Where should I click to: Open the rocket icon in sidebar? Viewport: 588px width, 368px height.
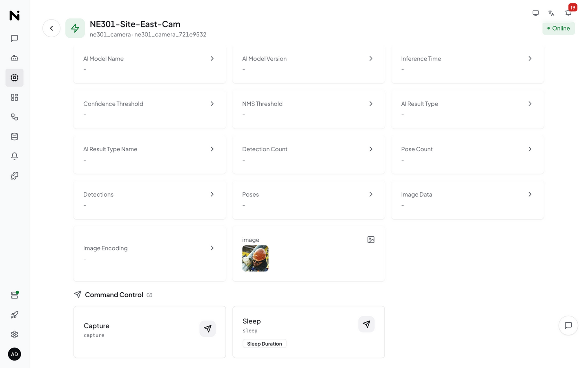tap(14, 315)
